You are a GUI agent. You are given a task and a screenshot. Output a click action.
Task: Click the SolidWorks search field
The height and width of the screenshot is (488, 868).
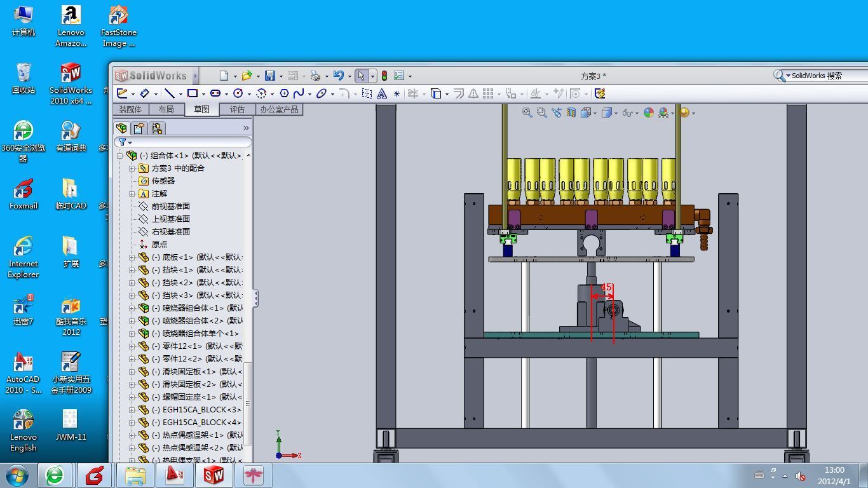pos(826,76)
